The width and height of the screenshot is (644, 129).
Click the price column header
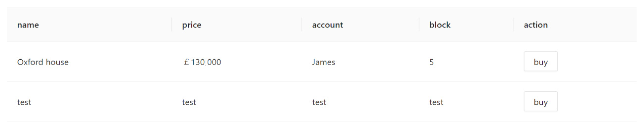click(x=191, y=25)
